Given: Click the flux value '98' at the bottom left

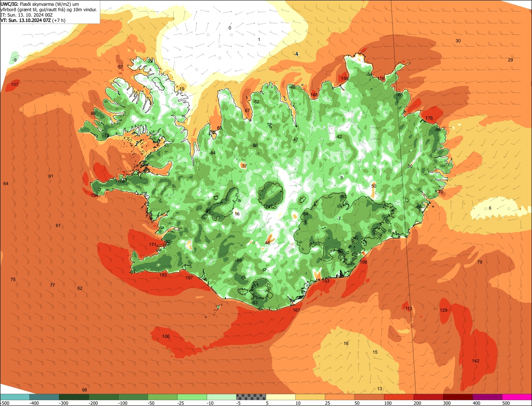Looking at the screenshot, I should click(x=84, y=390).
